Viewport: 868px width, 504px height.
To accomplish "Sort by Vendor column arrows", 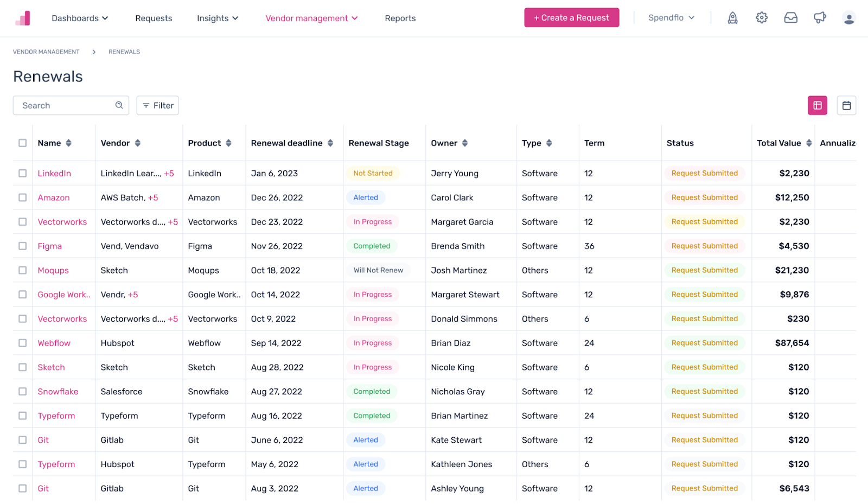I will coord(138,143).
